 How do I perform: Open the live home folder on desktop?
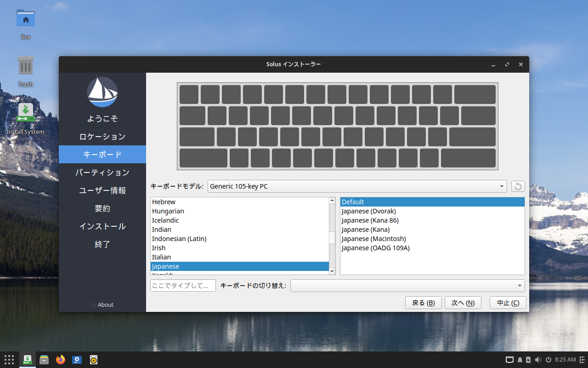tap(26, 24)
